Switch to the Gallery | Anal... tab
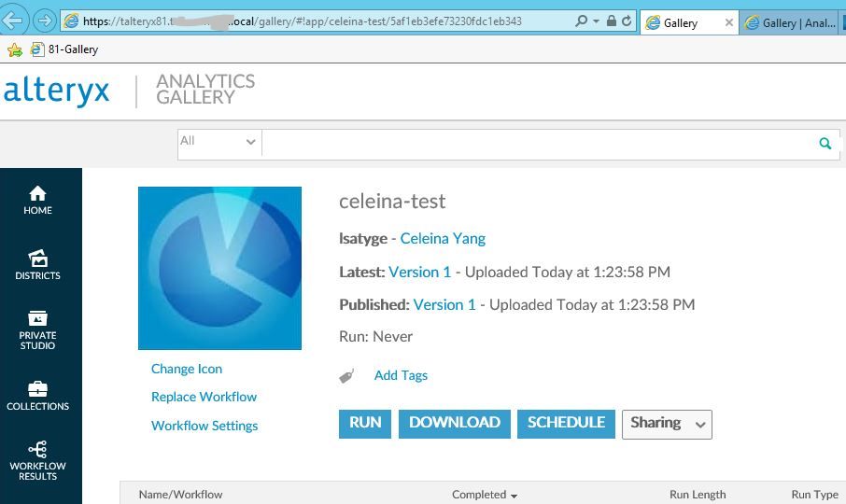 (791, 22)
